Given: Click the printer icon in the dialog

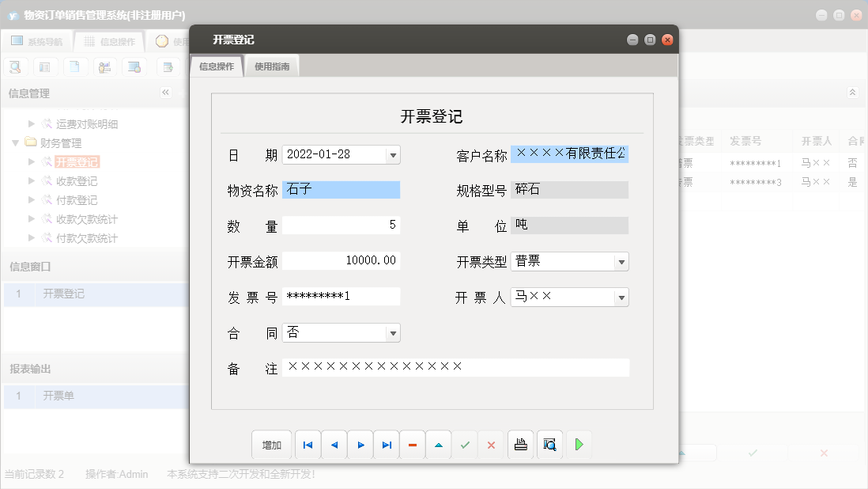Looking at the screenshot, I should click(x=520, y=444).
